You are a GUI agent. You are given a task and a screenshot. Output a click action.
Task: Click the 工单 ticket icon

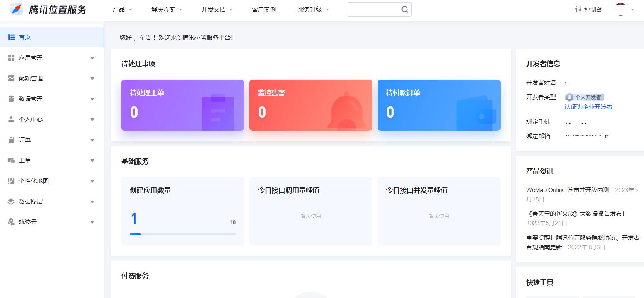[x=12, y=160]
